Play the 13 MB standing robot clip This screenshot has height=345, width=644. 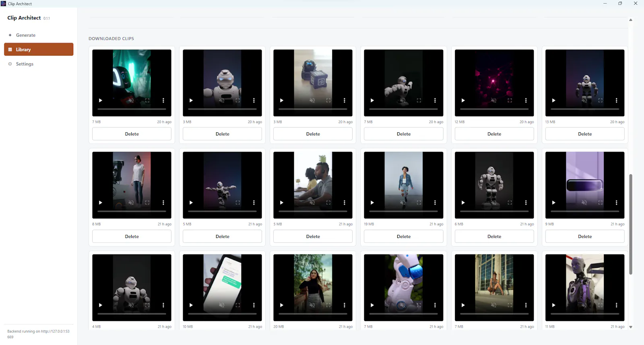(x=554, y=101)
